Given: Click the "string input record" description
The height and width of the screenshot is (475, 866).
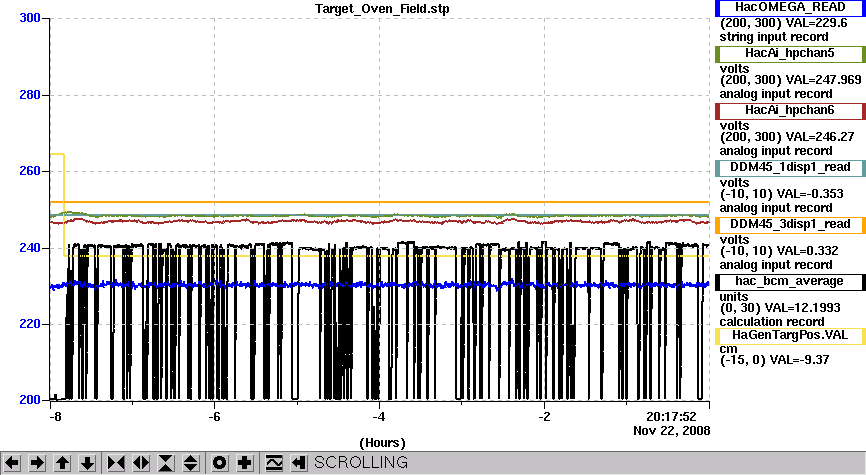Looking at the screenshot, I should (774, 37).
